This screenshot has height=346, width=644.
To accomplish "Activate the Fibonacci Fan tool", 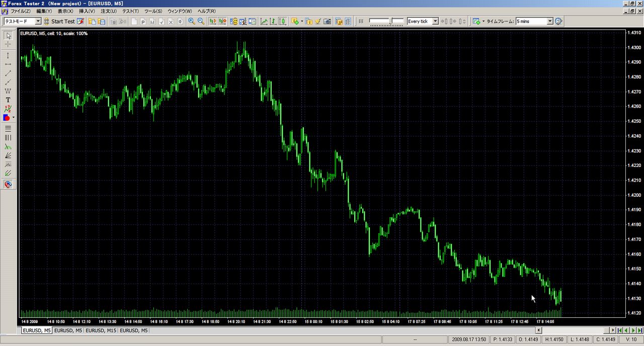I will point(8,155).
